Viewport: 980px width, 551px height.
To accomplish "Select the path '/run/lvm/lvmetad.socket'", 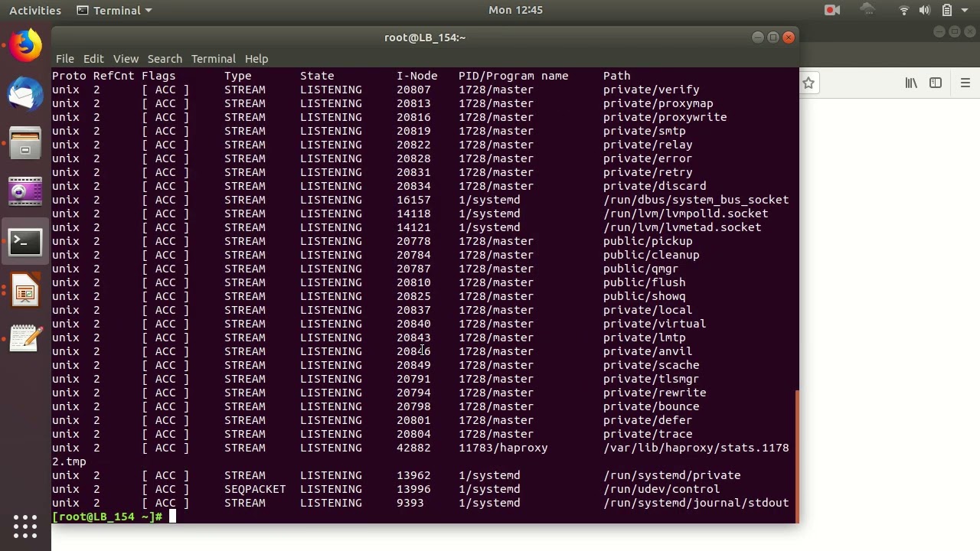I will [x=682, y=227].
